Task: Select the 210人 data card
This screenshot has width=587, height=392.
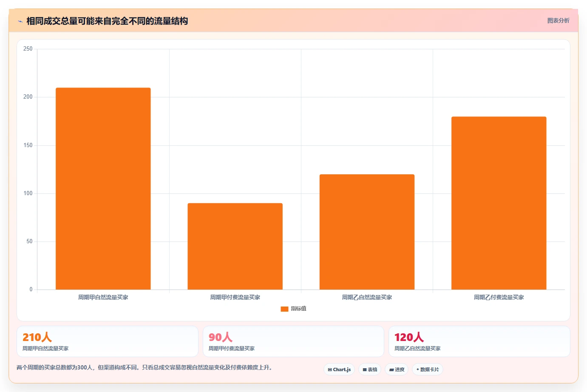Action: [108, 341]
